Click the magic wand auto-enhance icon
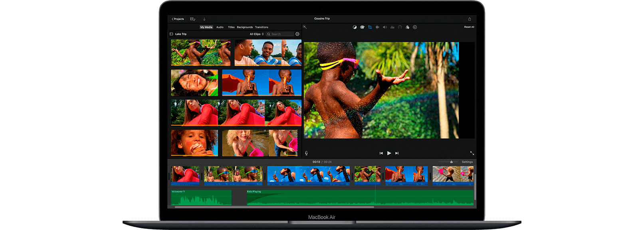Image resolution: width=644 pixels, height=230 pixels. point(305,27)
